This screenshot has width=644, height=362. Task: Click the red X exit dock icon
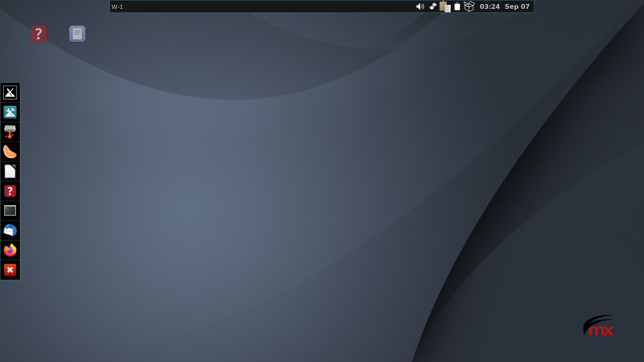10,270
